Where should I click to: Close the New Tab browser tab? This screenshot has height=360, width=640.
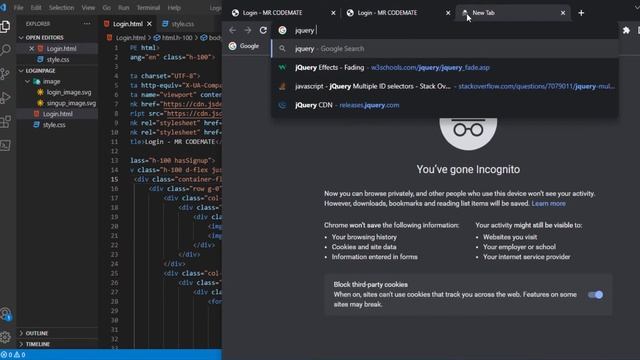click(x=563, y=13)
